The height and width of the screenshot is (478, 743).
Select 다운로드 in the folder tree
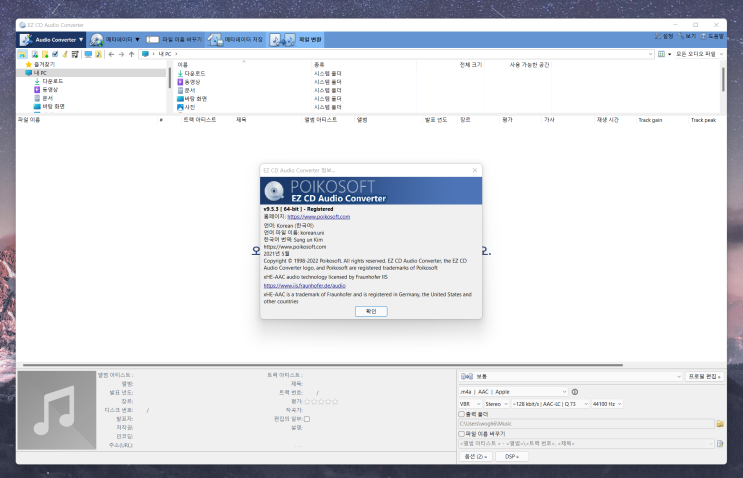click(53, 81)
